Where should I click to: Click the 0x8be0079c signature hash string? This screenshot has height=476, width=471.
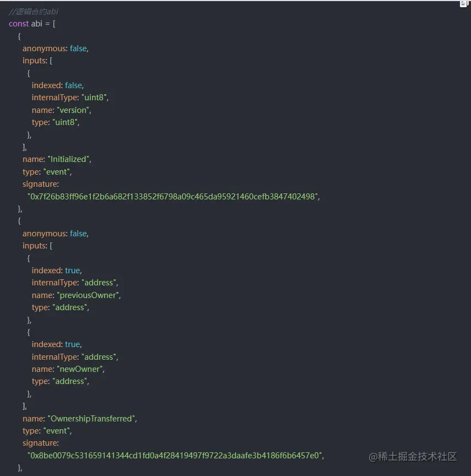176,456
